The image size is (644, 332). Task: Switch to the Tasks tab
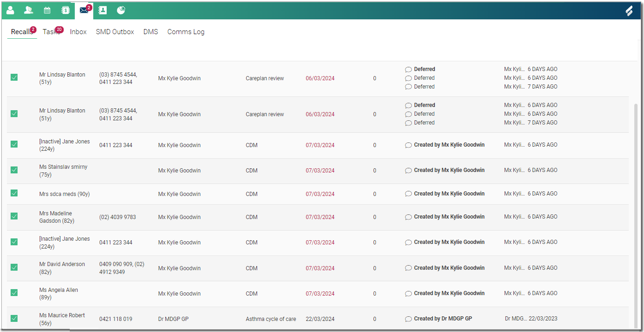pos(52,32)
